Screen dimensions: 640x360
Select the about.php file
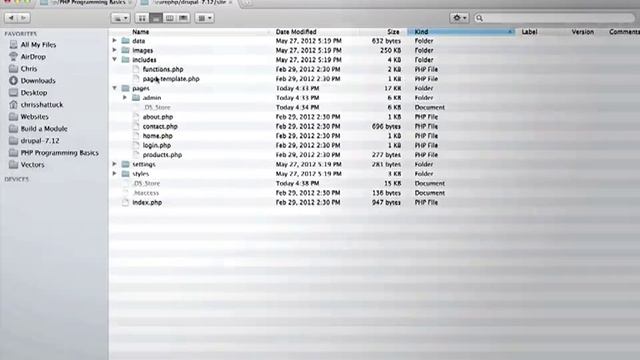(158, 117)
